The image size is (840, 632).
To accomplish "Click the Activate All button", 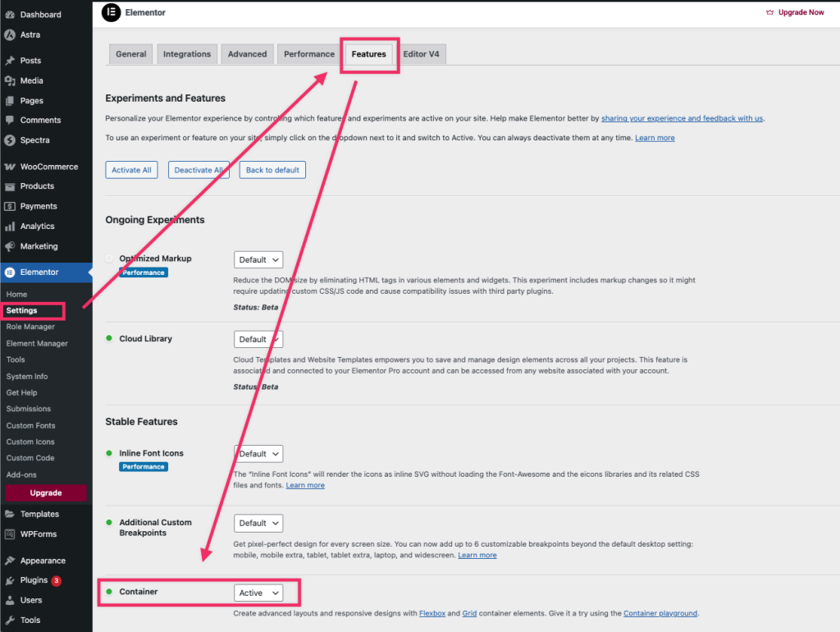I will click(131, 170).
